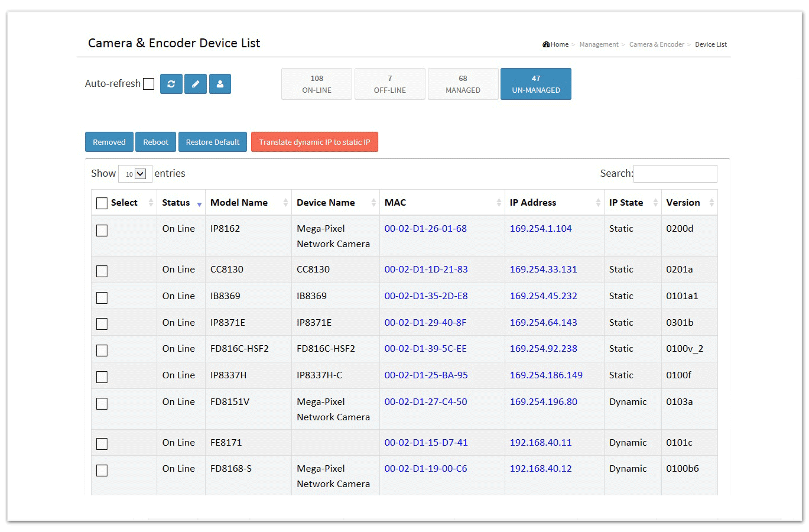Open the Show entries dropdown
This screenshot has width=809, height=532.
click(x=135, y=174)
